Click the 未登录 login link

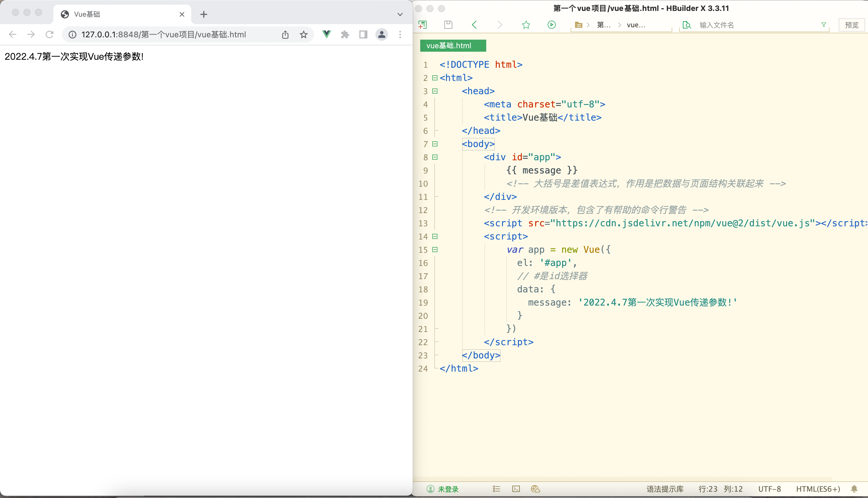pos(448,489)
